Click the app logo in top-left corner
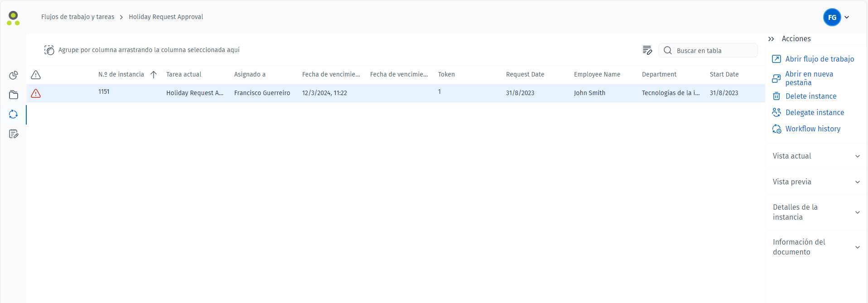Viewport: 868px width, 303px height. point(13,18)
